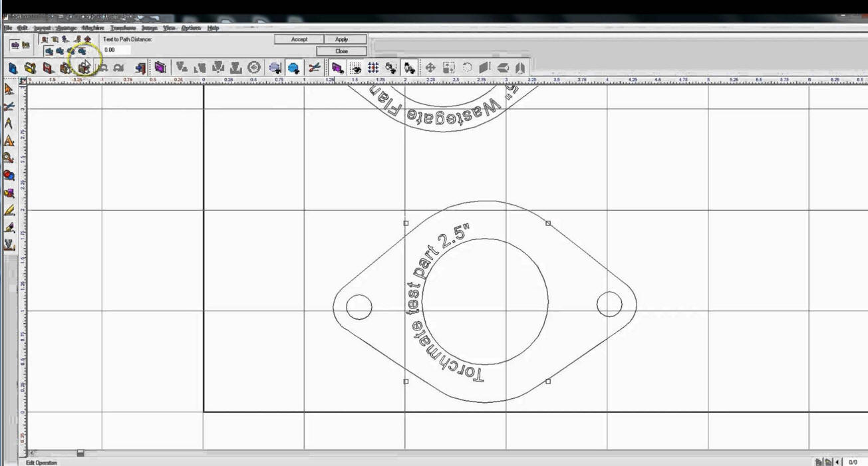Image resolution: width=868 pixels, height=466 pixels.
Task: Open the Transform menu
Action: [x=123, y=28]
